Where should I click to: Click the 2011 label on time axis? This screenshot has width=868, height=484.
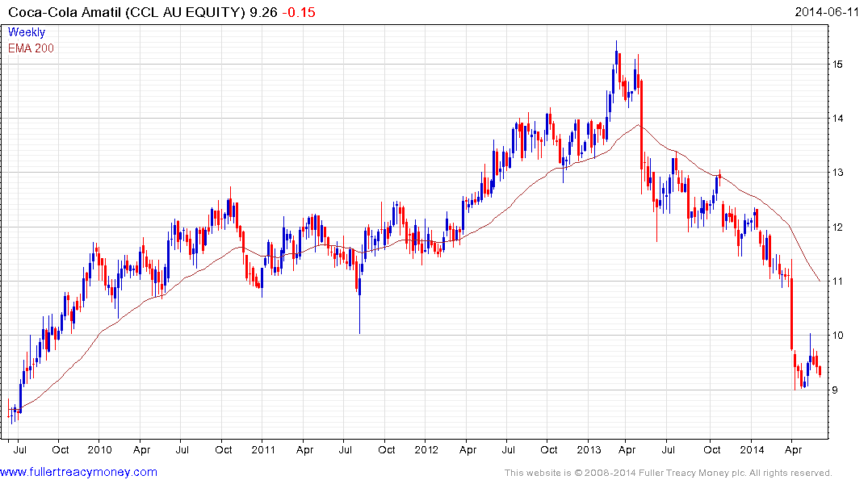pyautogui.click(x=263, y=449)
